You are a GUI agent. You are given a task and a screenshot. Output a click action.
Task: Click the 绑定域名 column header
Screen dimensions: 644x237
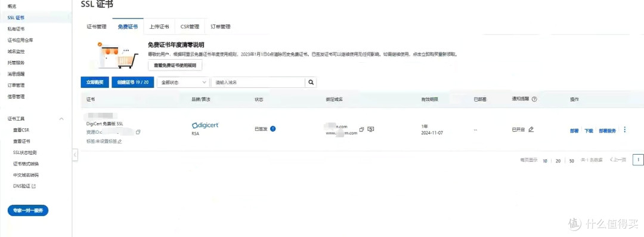(x=334, y=100)
